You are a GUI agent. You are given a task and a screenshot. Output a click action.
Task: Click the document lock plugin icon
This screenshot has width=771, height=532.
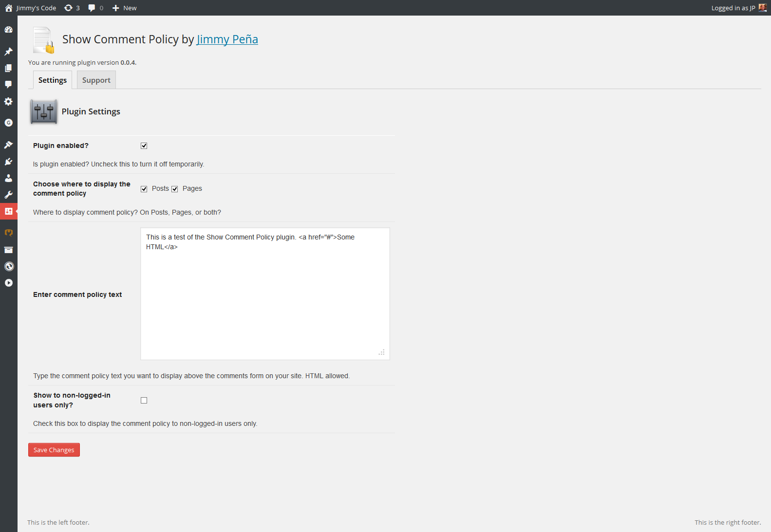tap(43, 40)
